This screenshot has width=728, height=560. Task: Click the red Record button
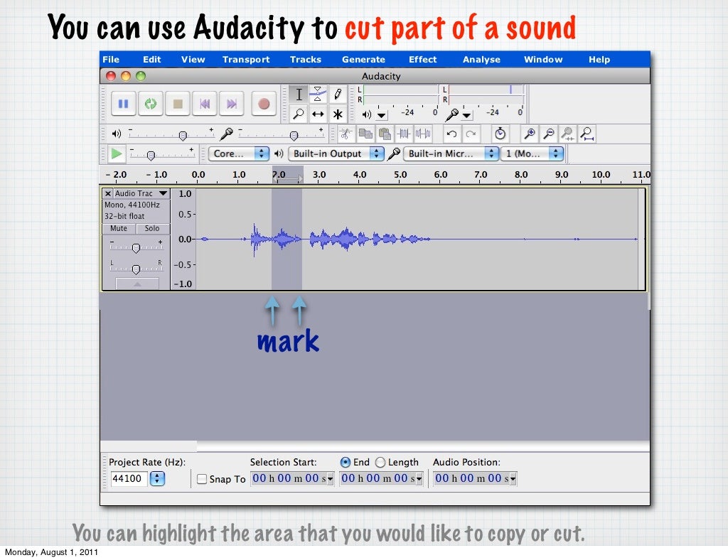click(264, 104)
